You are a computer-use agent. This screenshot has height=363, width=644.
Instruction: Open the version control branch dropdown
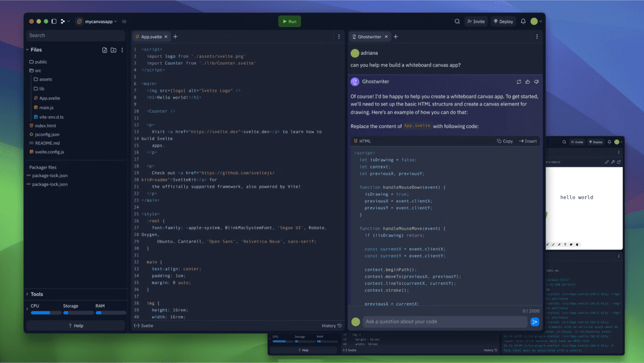coord(65,21)
